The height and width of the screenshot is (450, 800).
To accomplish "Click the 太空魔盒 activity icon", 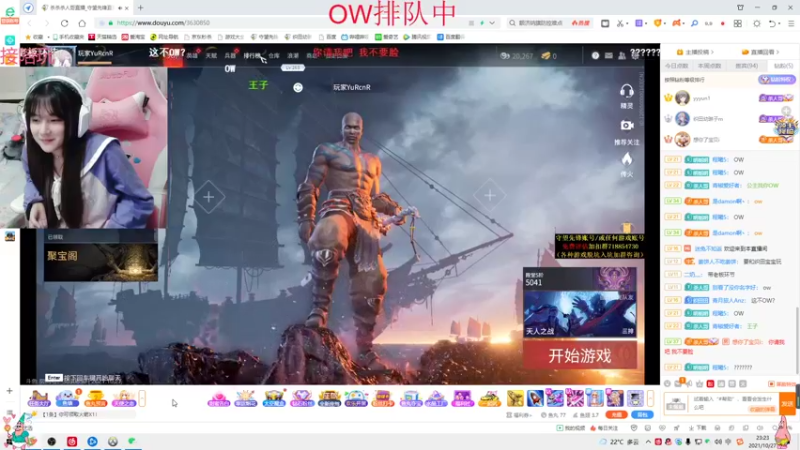I will [x=273, y=398].
